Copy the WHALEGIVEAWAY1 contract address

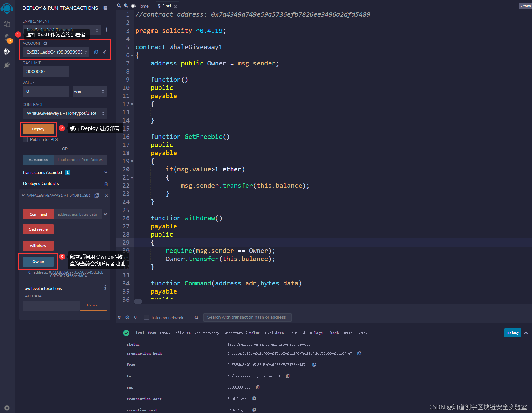[97, 195]
